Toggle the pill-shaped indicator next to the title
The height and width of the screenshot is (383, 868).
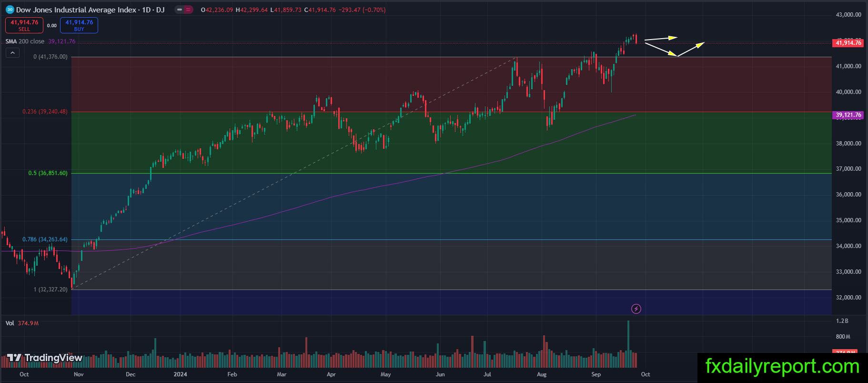(x=184, y=10)
